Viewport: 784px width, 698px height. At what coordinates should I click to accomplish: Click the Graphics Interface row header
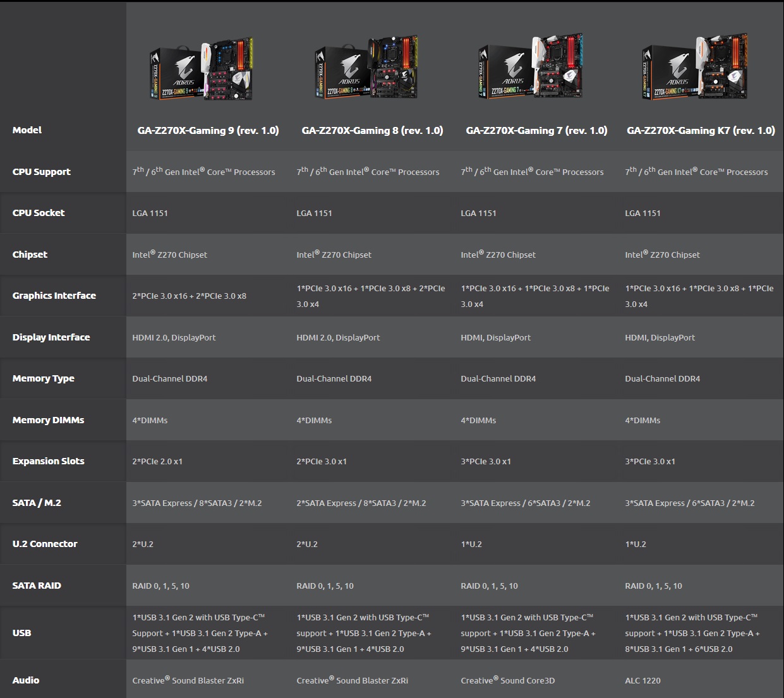54,296
